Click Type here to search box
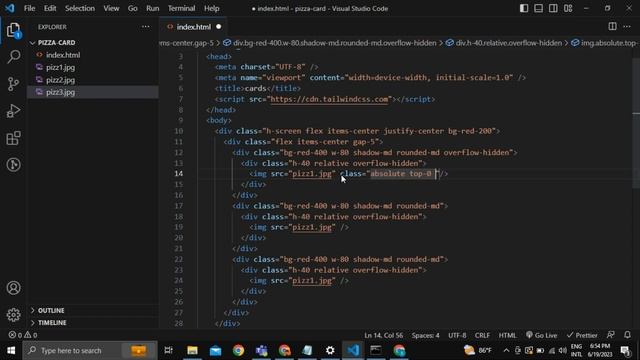 (x=90, y=350)
